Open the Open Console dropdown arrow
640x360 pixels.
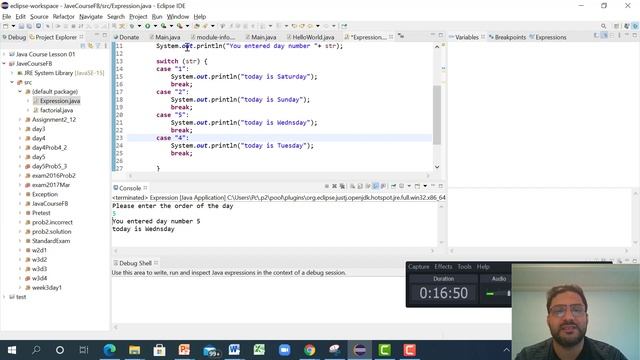point(425,186)
